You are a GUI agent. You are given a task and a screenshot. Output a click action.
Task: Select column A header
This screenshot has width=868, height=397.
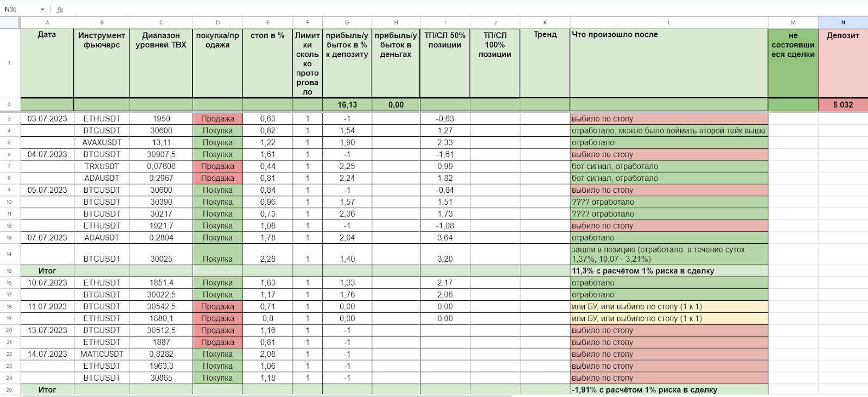pos(47,22)
